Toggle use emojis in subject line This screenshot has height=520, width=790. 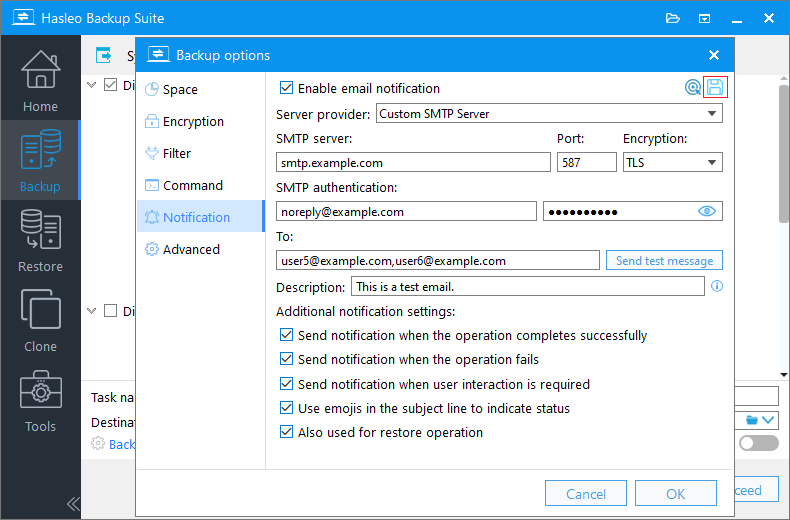tap(286, 408)
